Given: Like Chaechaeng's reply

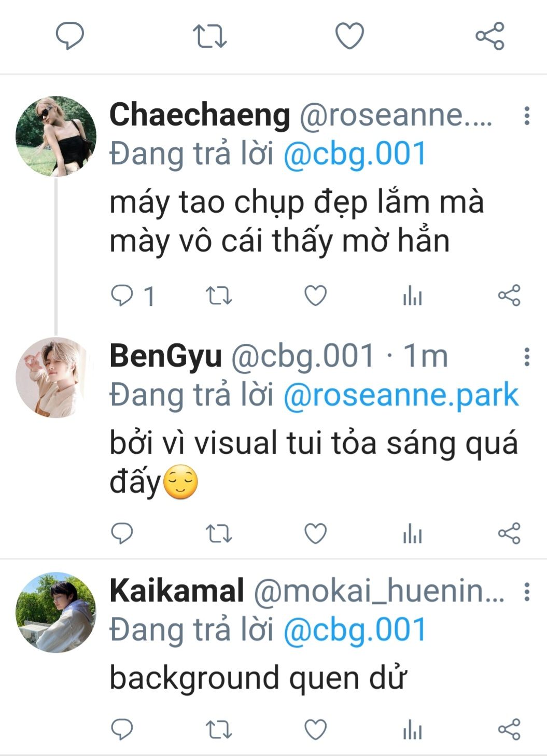Looking at the screenshot, I should pos(315,296).
